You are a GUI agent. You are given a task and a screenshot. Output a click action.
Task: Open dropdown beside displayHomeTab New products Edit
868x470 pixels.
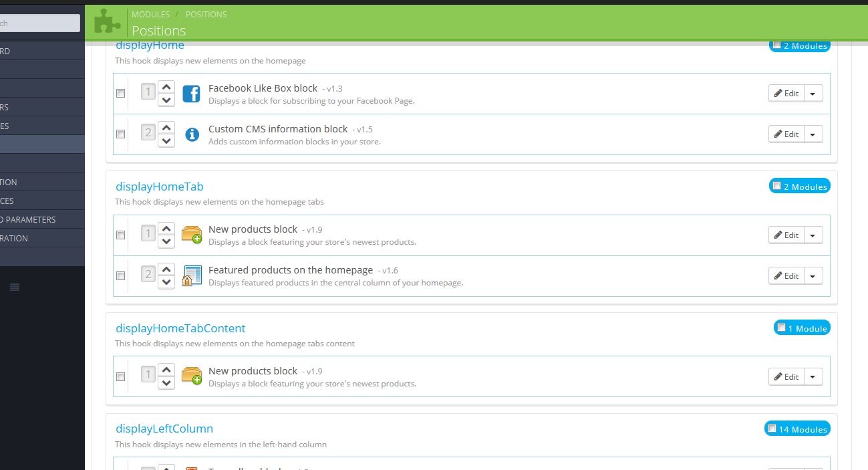(813, 235)
